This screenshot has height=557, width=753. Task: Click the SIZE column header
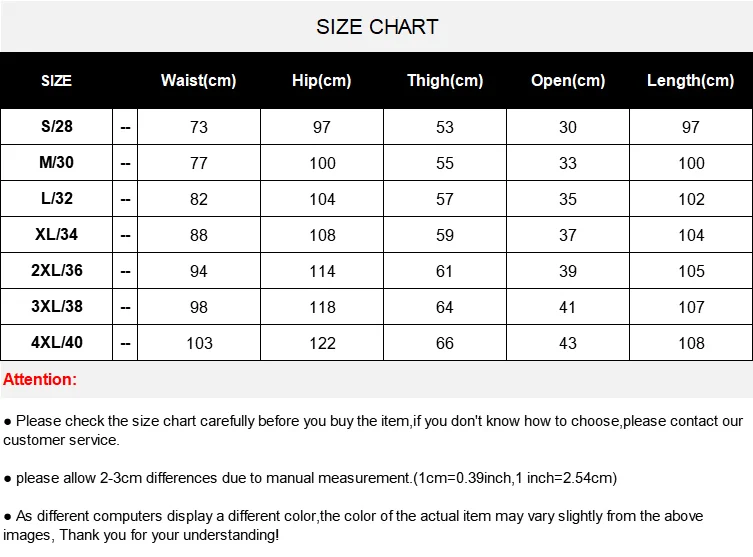tap(56, 80)
